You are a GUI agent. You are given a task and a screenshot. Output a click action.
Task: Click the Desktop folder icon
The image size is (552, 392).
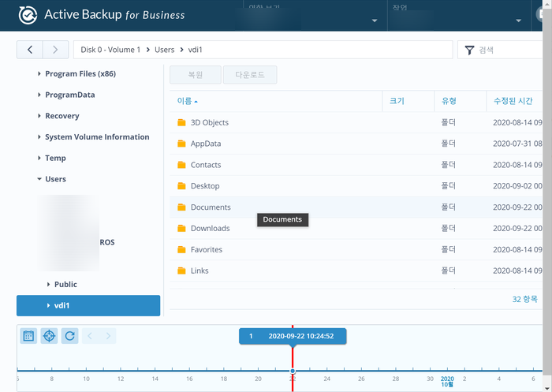pyautogui.click(x=181, y=186)
